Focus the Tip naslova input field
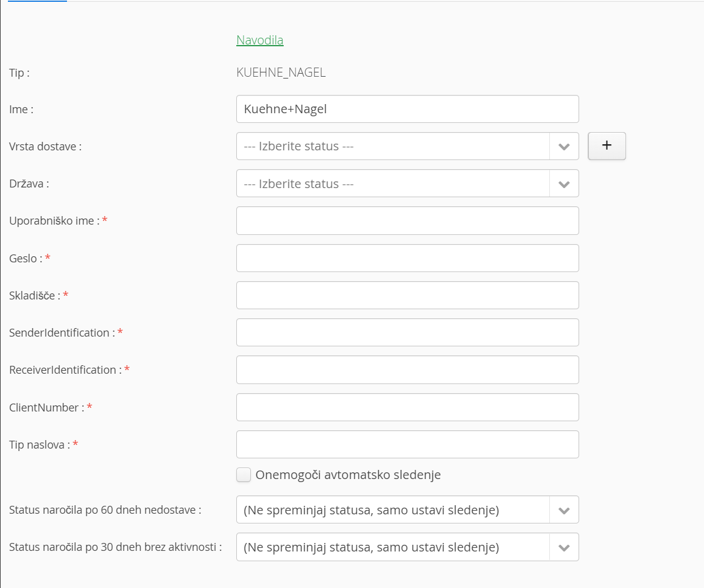The width and height of the screenshot is (704, 588). (x=407, y=444)
